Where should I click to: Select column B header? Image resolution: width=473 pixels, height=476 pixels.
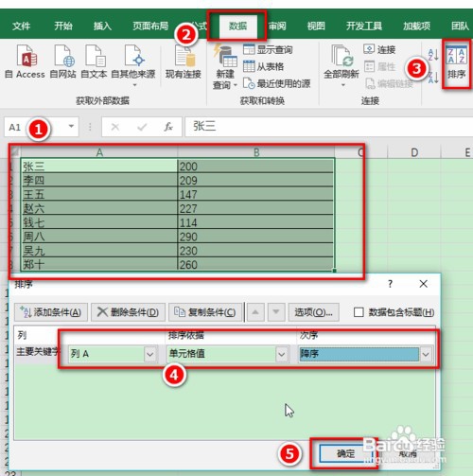256,152
